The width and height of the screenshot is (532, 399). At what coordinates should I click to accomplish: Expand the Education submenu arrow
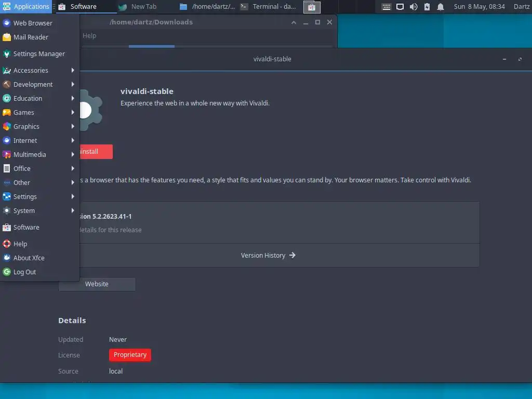(x=73, y=98)
